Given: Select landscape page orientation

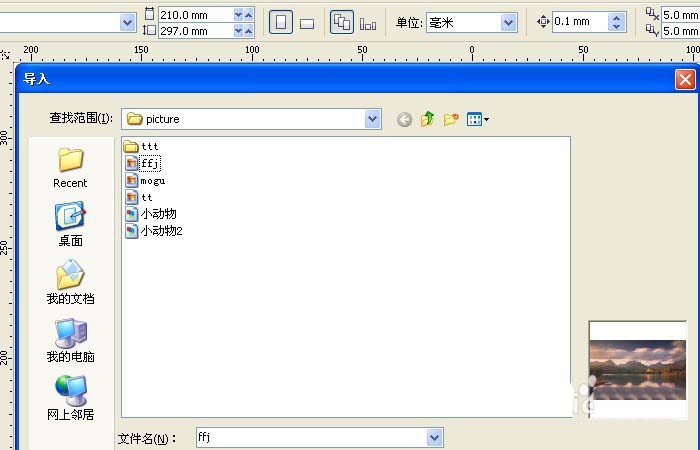Looking at the screenshot, I should point(307,23).
